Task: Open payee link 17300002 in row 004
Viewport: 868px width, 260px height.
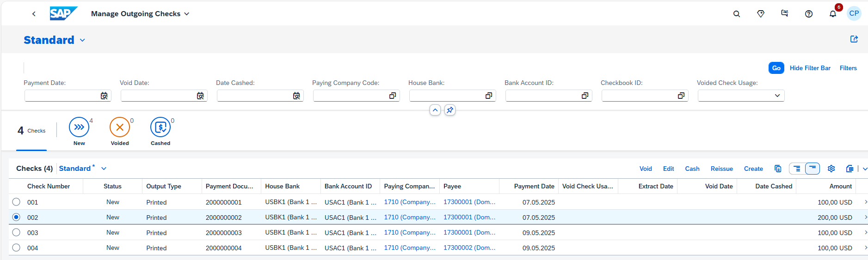Action: (x=469, y=248)
